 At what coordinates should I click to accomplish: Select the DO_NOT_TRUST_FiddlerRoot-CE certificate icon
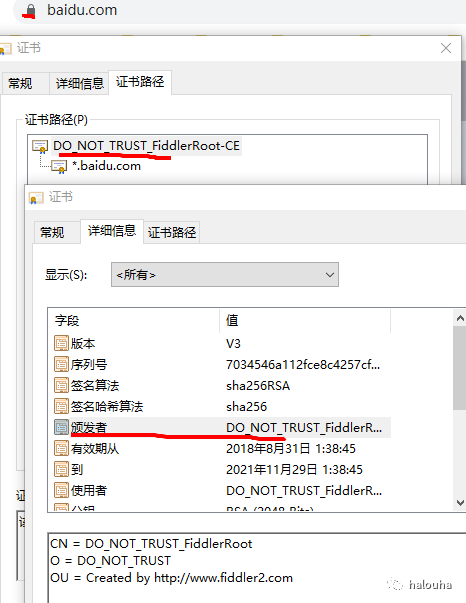pyautogui.click(x=40, y=146)
